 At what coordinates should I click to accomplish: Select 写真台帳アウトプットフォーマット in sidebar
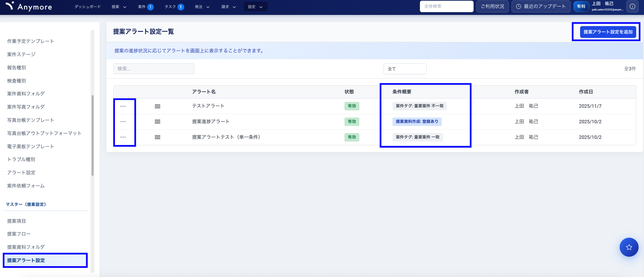(x=44, y=133)
